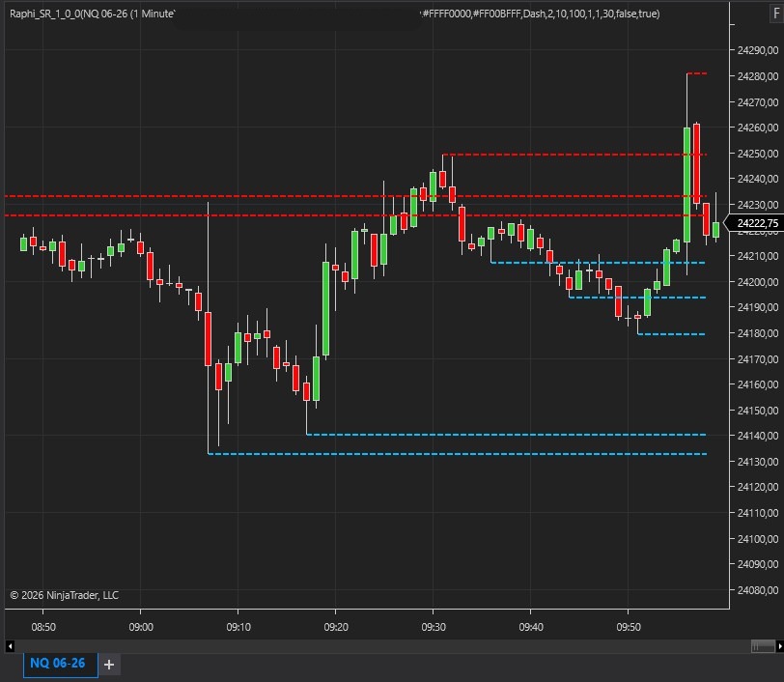Select the tallest green candle near 09:56

pyautogui.click(x=686, y=184)
